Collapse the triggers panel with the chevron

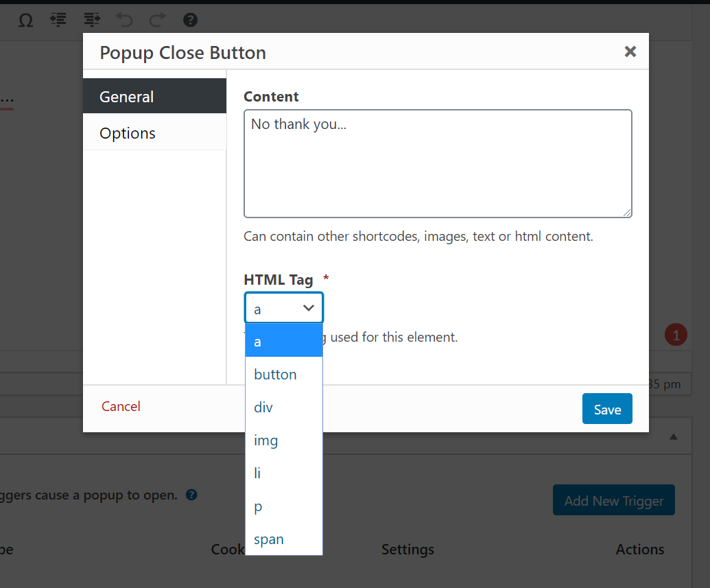click(x=672, y=436)
